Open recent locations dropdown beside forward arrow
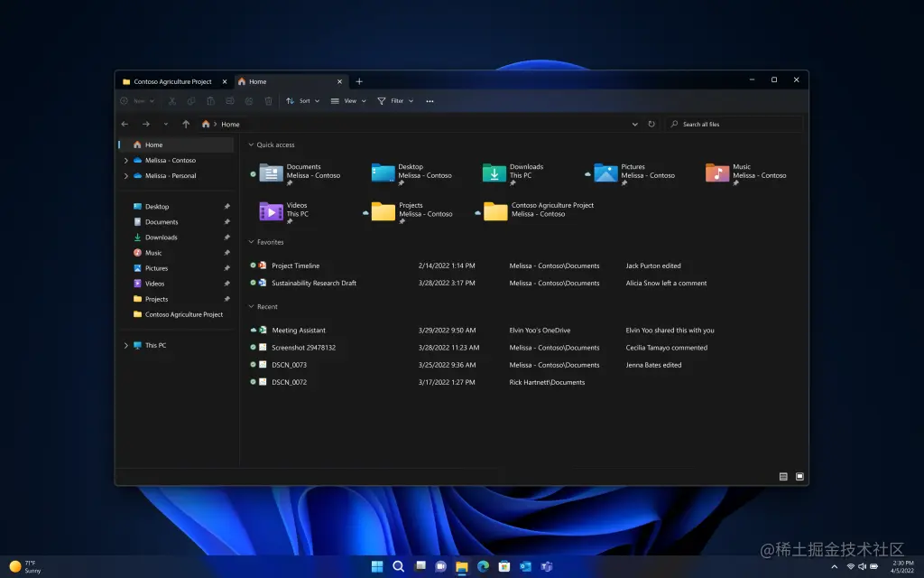Image resolution: width=924 pixels, height=578 pixels. [166, 124]
